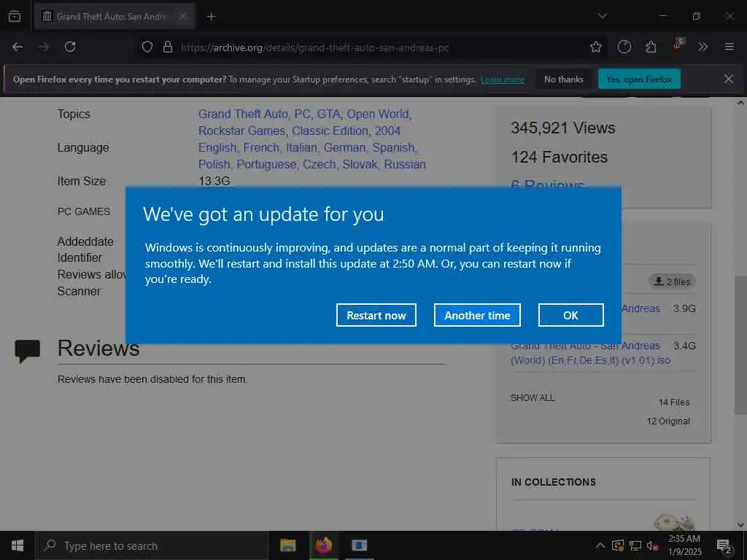
Task: Open the Firefox hamburger application menu
Action: tap(729, 47)
